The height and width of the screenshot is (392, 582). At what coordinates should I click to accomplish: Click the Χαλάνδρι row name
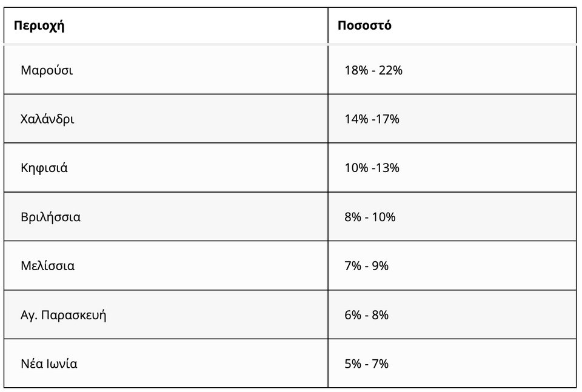point(47,119)
